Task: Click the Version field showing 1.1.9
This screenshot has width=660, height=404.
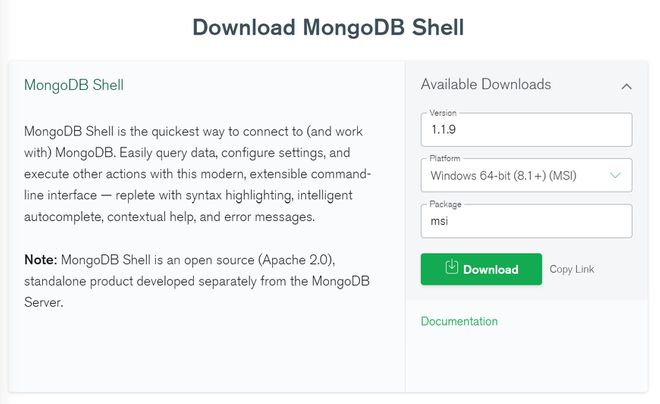Action: pyautogui.click(x=526, y=131)
